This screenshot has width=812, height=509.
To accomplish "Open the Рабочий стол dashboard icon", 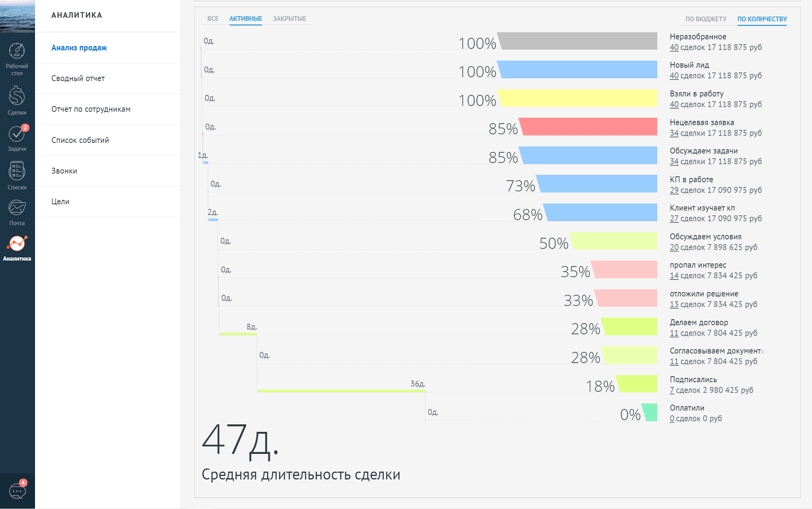I will [17, 51].
